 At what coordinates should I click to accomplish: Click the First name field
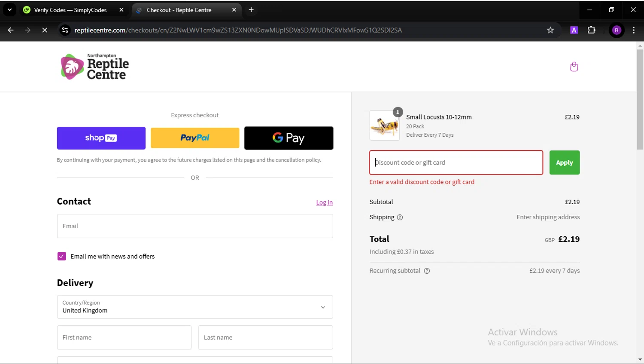124,337
